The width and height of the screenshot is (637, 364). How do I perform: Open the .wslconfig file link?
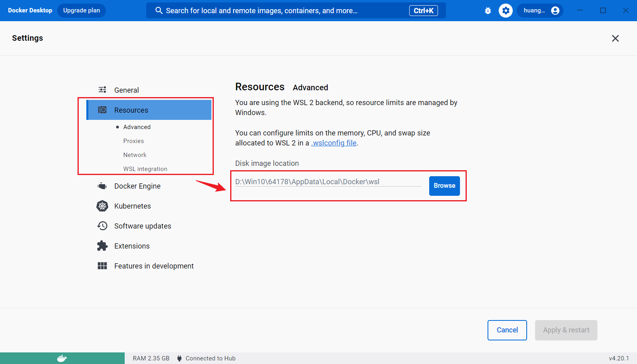[334, 143]
